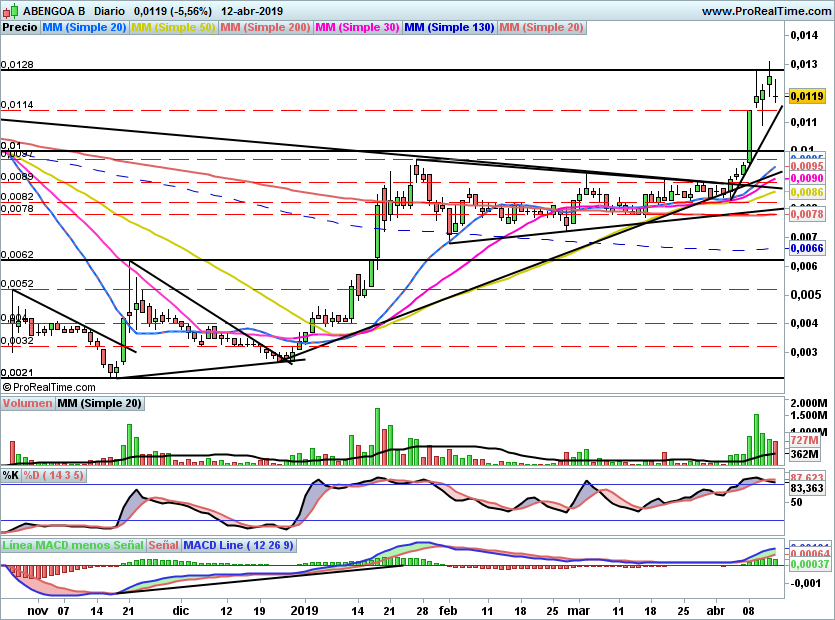The width and height of the screenshot is (835, 620).
Task: Click the yellow 0,0086 price tag
Action: [x=807, y=192]
